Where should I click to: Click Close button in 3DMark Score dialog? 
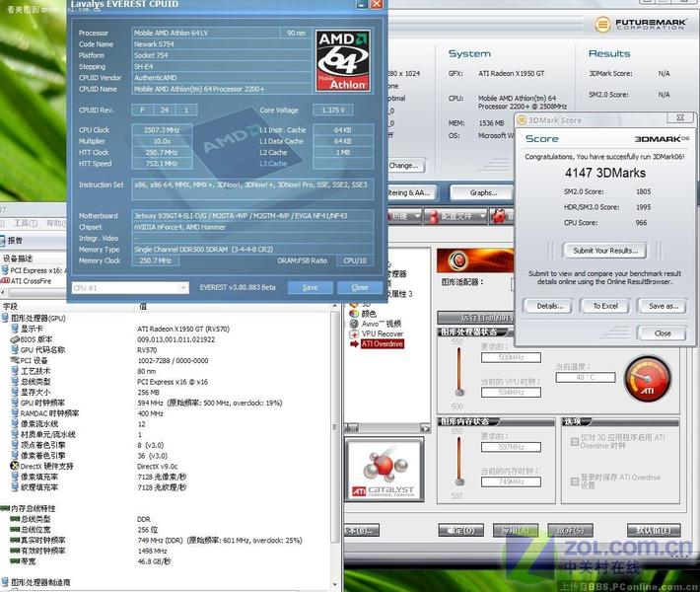point(663,333)
